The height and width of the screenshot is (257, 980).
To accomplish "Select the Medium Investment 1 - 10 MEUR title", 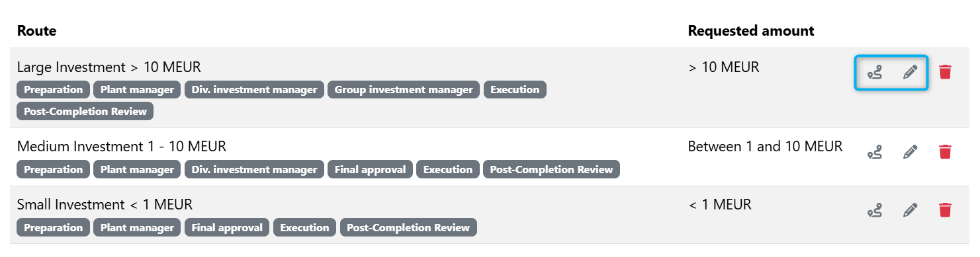I will pos(122,147).
